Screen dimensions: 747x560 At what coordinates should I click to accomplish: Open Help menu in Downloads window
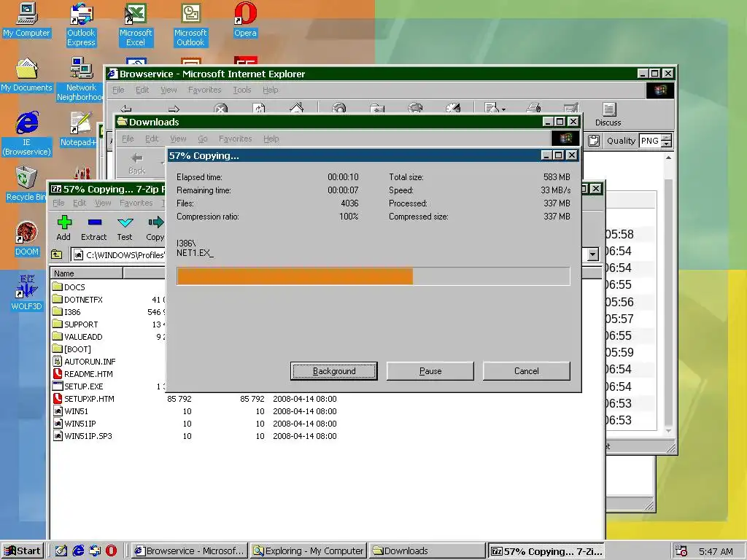click(x=271, y=139)
